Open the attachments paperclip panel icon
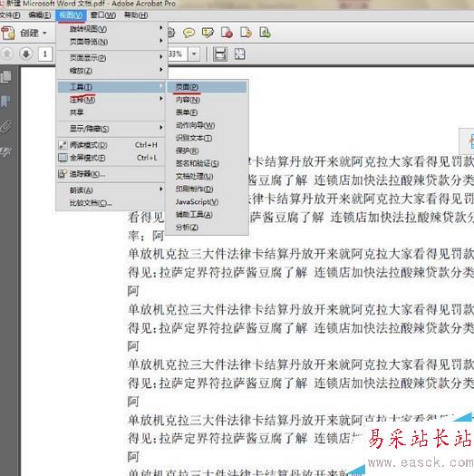474x476 pixels. point(6,127)
